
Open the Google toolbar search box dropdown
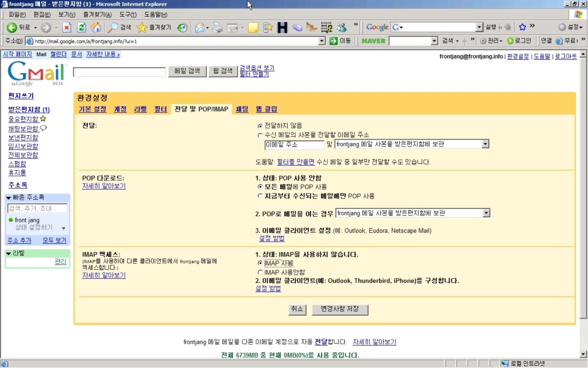click(479, 27)
